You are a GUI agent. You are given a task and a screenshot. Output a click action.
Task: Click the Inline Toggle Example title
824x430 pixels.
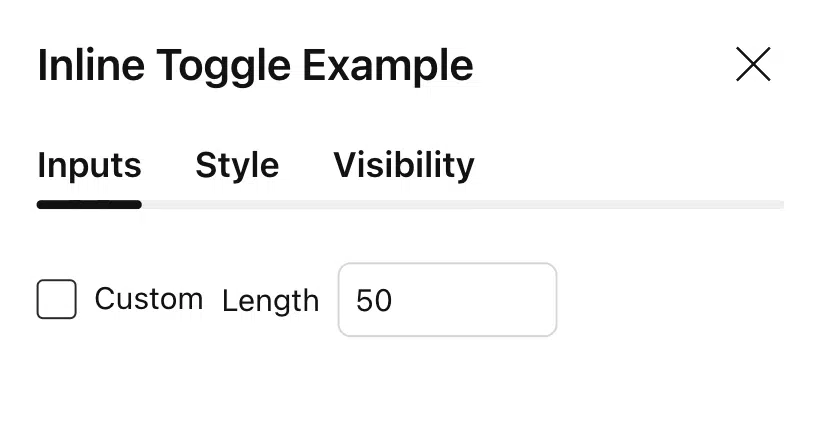point(255,66)
